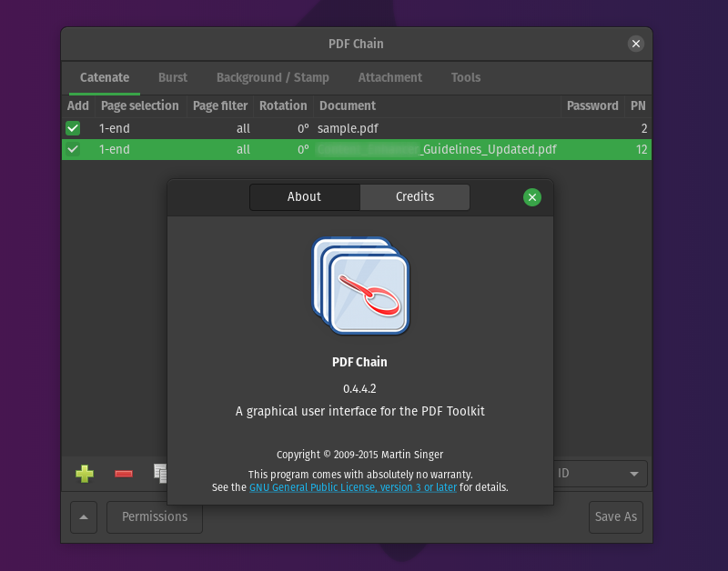The image size is (728, 571).
Task: Click the red minus remove-document icon
Action: pyautogui.click(x=124, y=474)
